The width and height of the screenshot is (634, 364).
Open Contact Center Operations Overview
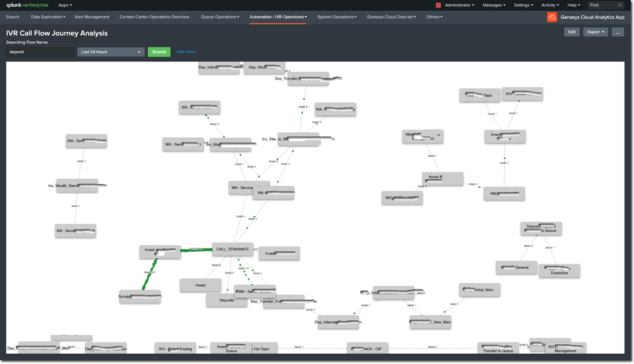pyautogui.click(x=154, y=17)
